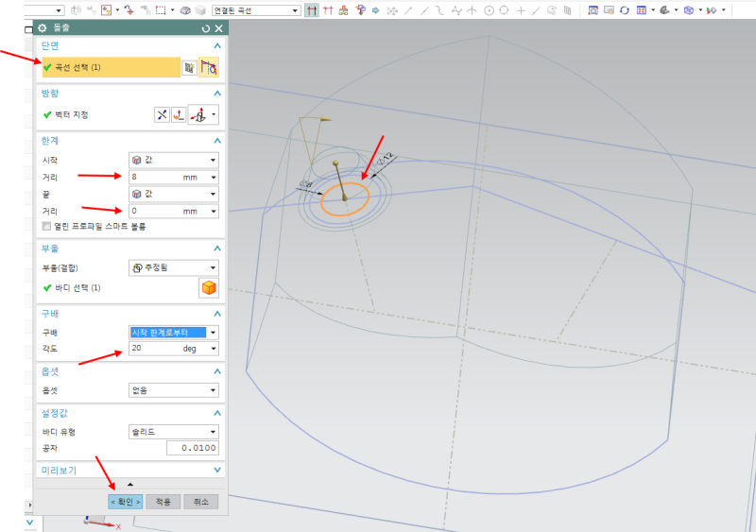The width and height of the screenshot is (756, 532).
Task: Expand the 미리보기 preview section
Action: (x=217, y=470)
